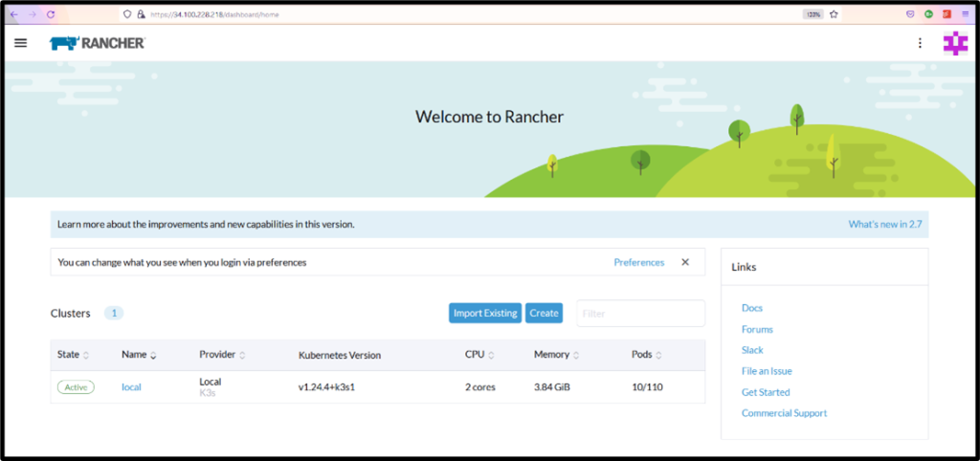Click the cluster Filter input field

click(x=639, y=313)
